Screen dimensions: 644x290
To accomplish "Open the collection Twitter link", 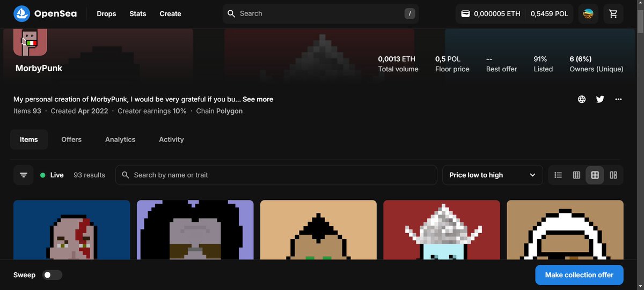I will click(600, 99).
